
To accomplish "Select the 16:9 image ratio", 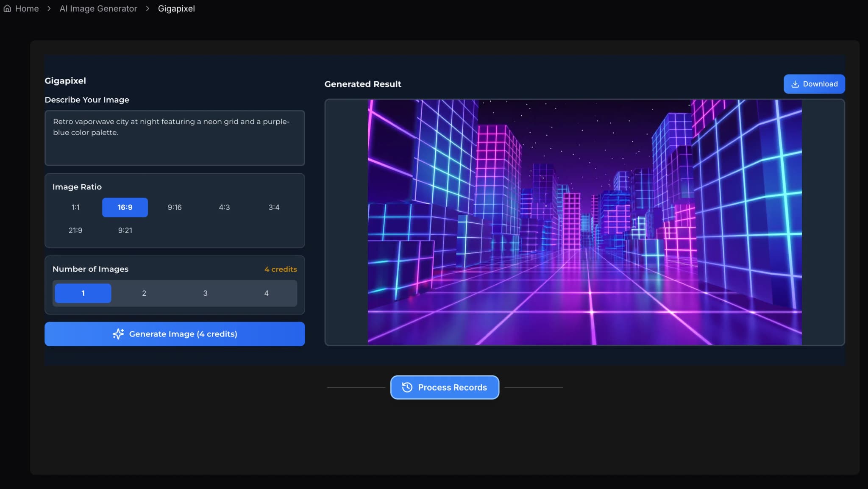I will point(125,207).
